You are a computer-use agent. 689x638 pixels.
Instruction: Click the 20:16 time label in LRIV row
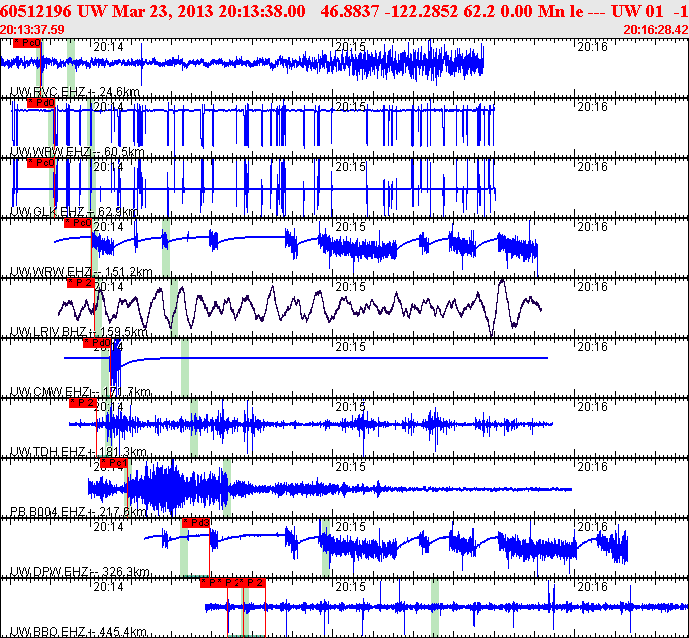coord(592,287)
